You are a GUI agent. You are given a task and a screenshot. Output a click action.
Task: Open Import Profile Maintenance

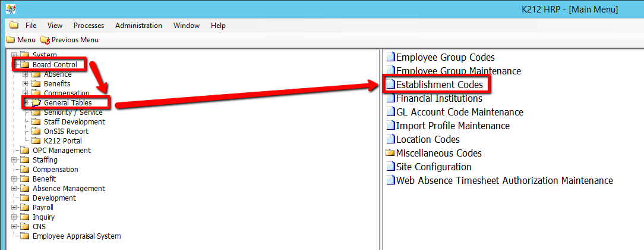coord(452,126)
